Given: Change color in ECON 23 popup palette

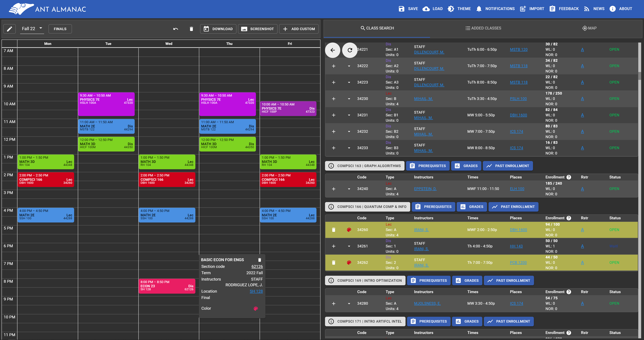Looking at the screenshot, I should 255,309.
